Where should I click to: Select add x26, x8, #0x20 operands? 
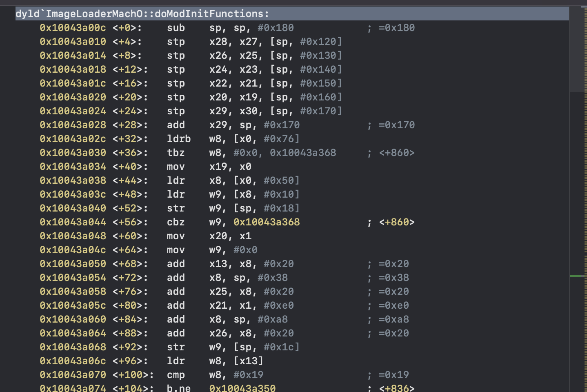(x=251, y=333)
